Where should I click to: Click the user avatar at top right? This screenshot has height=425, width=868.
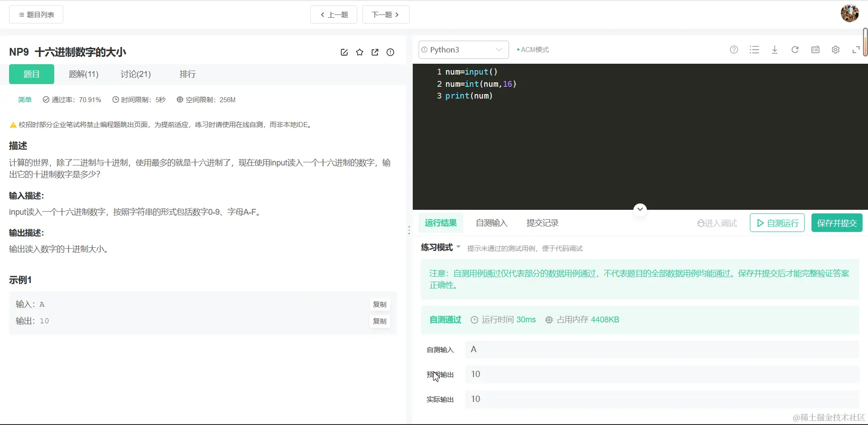point(850,13)
